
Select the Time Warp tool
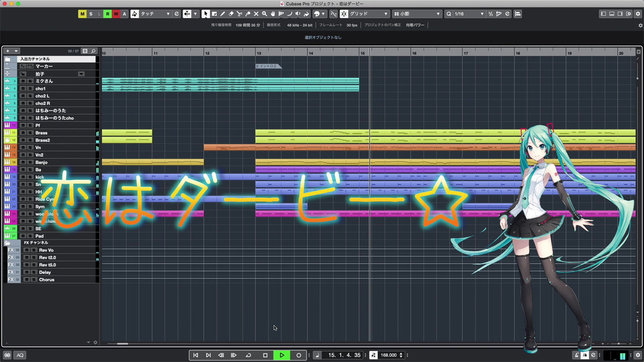281,14
